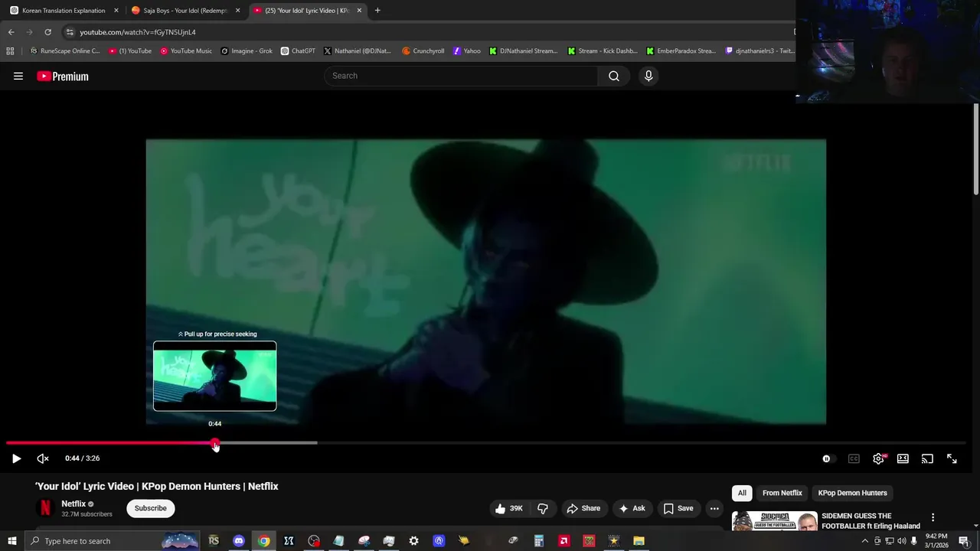Save the video to a playlist
The height and width of the screenshot is (551, 980).
(x=678, y=508)
